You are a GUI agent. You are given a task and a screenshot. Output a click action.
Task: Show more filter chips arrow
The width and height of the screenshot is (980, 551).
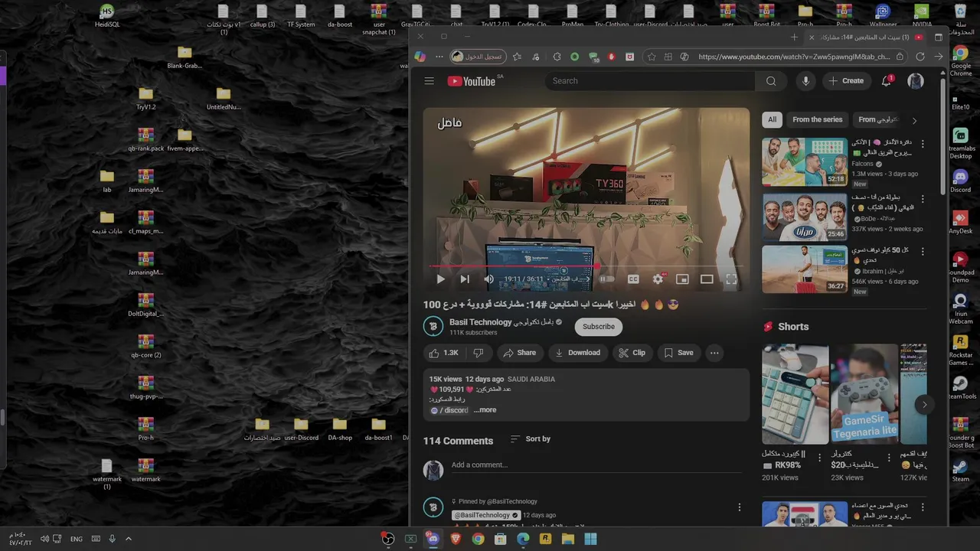[914, 120]
